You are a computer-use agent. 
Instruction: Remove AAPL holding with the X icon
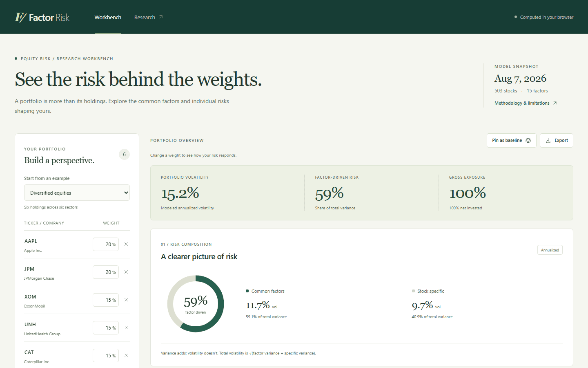pyautogui.click(x=126, y=244)
